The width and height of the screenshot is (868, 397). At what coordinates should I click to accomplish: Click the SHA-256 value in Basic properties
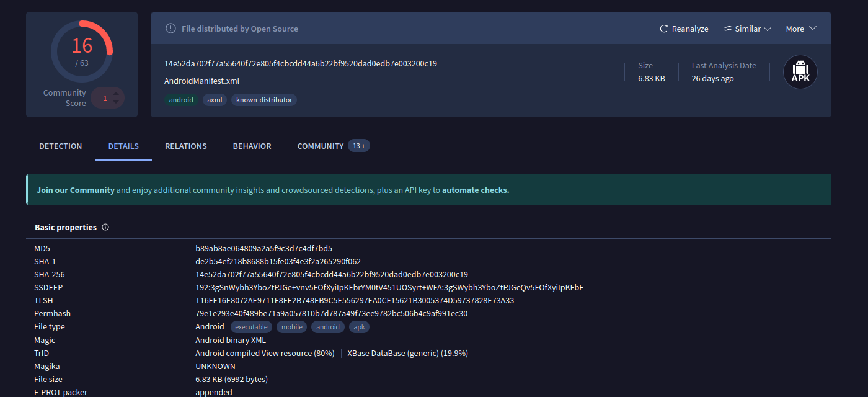(332, 275)
